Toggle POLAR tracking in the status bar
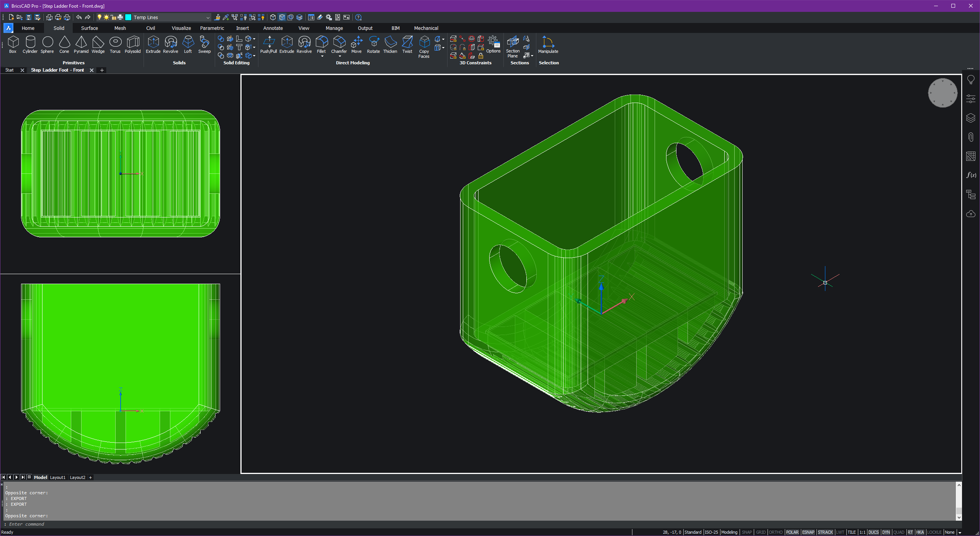This screenshot has width=980, height=536. tap(792, 532)
